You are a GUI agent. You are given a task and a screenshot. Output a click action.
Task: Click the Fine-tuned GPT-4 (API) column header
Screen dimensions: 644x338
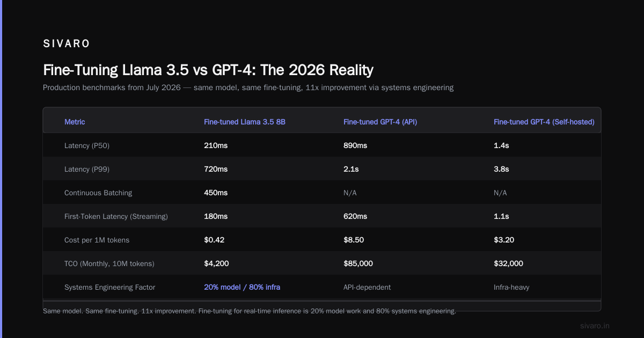(x=380, y=122)
